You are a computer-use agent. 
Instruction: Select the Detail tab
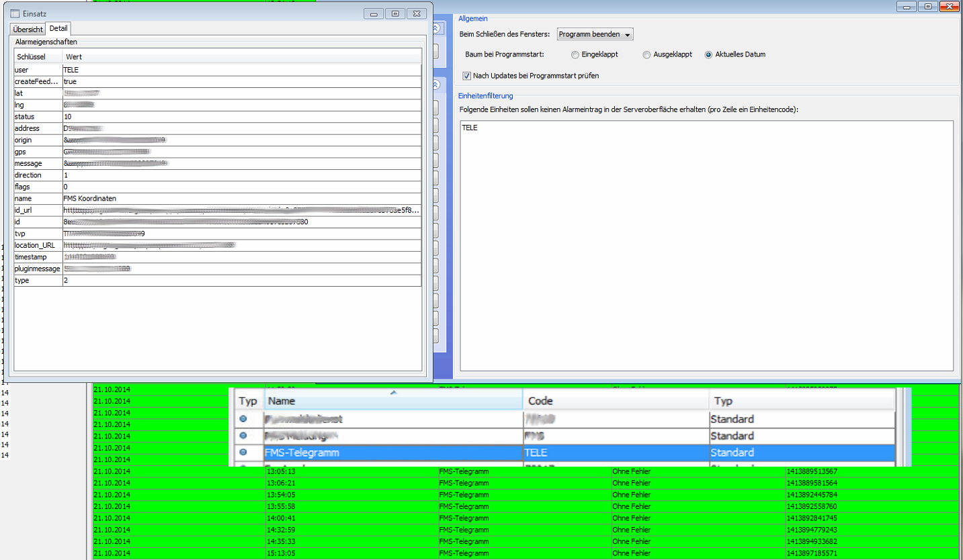[x=58, y=29]
